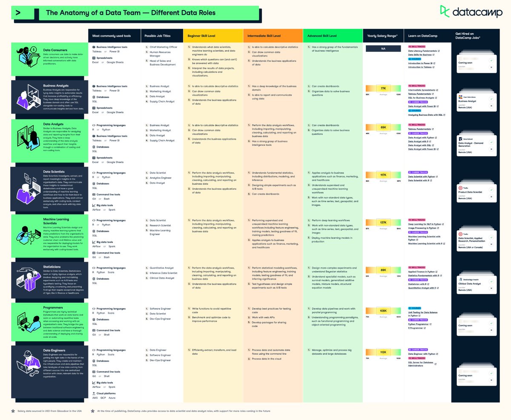Click the User Interviews logo
Screen dimensions: 511x420
(x=460, y=96)
